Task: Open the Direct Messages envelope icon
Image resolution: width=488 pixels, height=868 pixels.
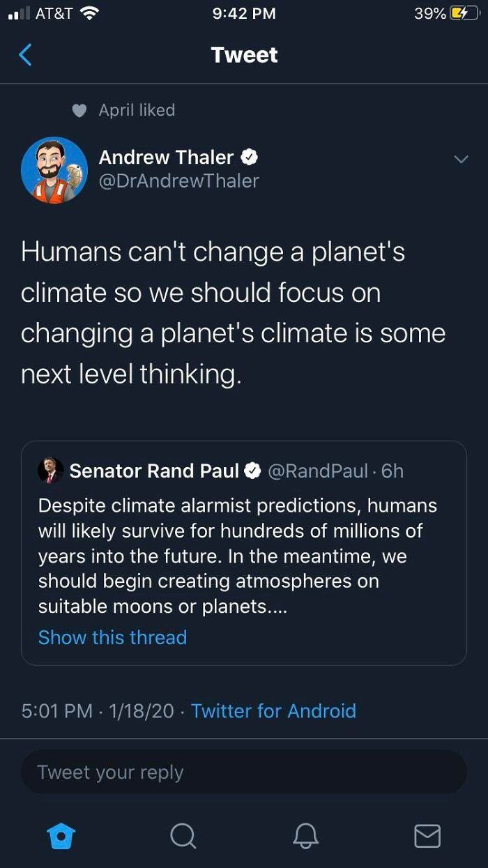Action: 427,836
